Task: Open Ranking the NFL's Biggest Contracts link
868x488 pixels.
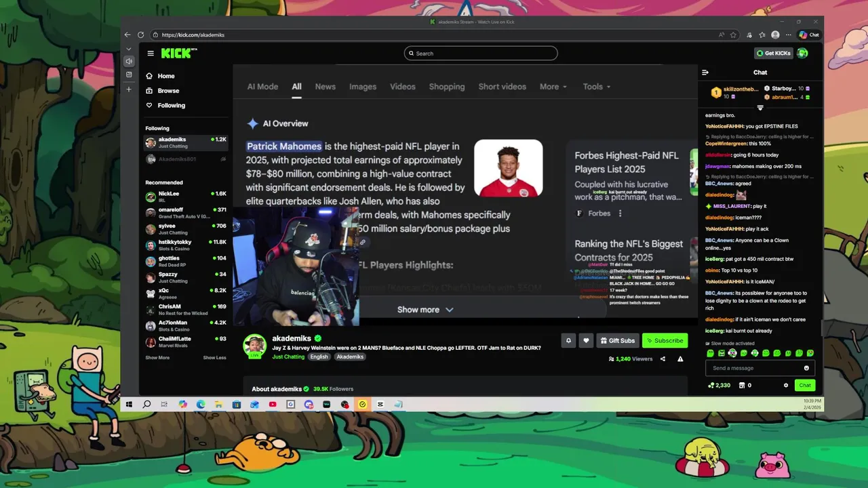Action: tap(629, 250)
